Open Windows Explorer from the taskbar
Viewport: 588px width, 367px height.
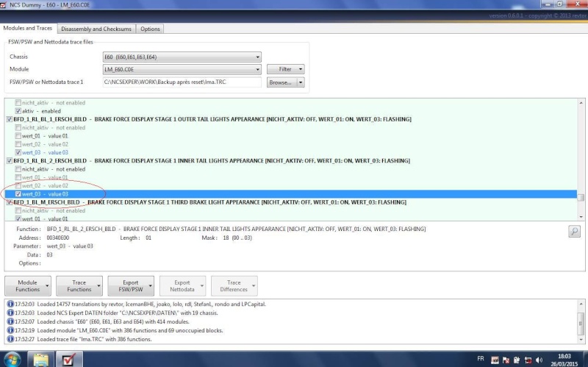point(41,360)
